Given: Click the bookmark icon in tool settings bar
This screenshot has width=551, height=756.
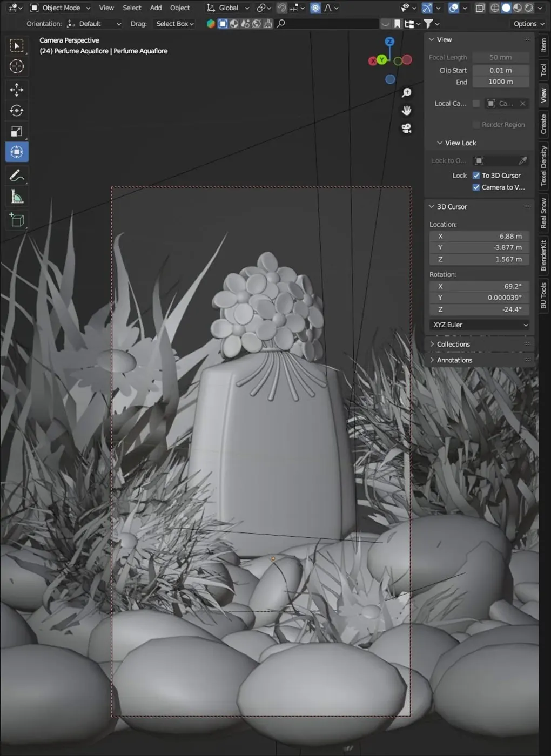Looking at the screenshot, I should click(397, 24).
